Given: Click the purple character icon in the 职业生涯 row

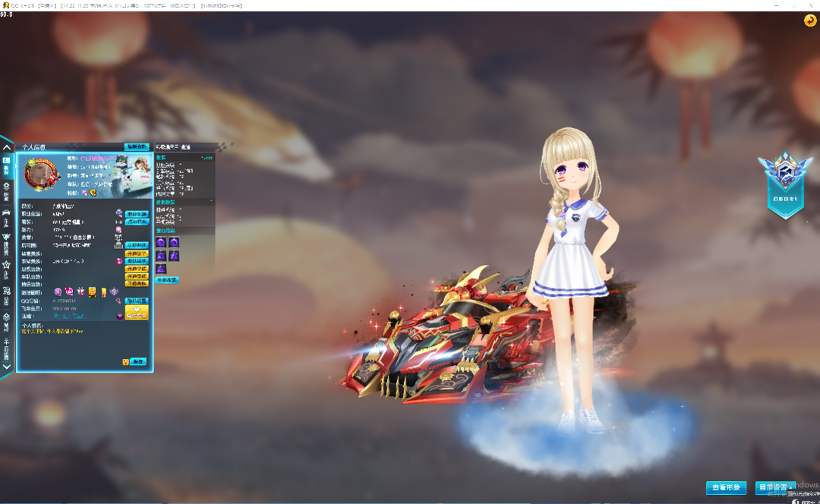Looking at the screenshot, I should [x=119, y=213].
